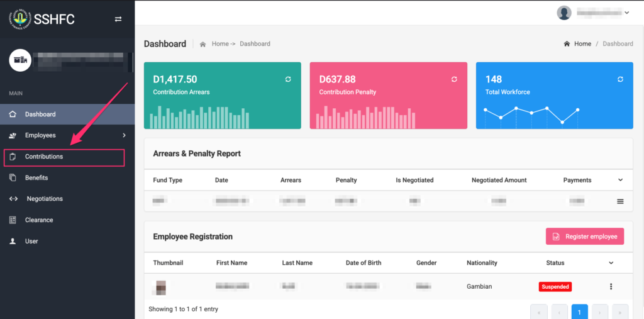The height and width of the screenshot is (319, 644).
Task: Go to Benefits in the sidebar
Action: pos(36,178)
